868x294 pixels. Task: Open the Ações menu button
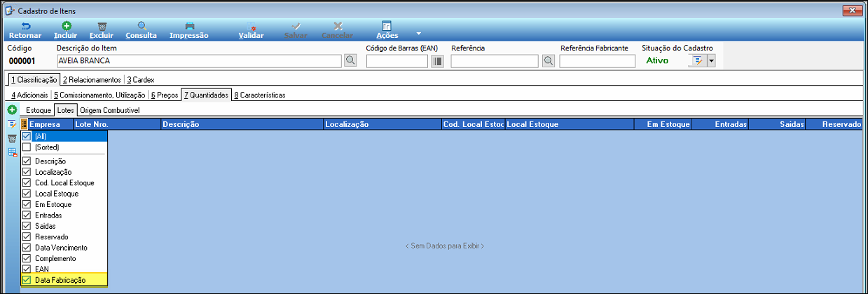pyautogui.click(x=387, y=30)
